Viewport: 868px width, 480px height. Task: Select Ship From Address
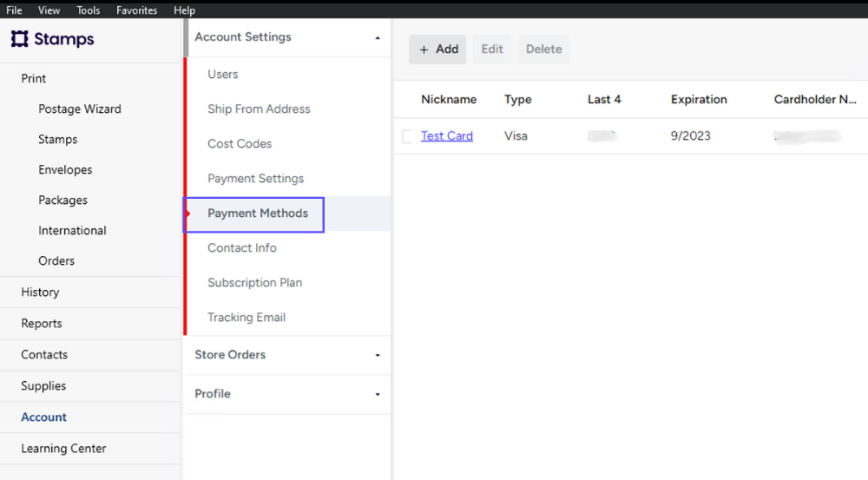coord(259,109)
